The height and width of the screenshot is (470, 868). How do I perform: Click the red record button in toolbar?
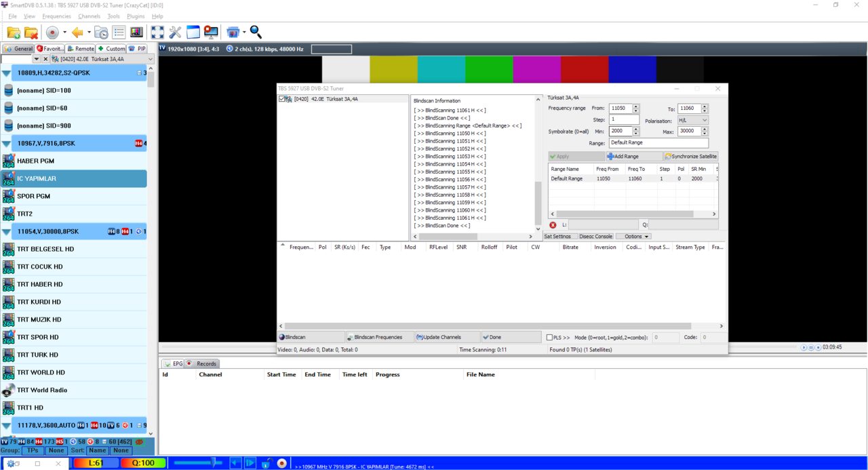click(52, 33)
